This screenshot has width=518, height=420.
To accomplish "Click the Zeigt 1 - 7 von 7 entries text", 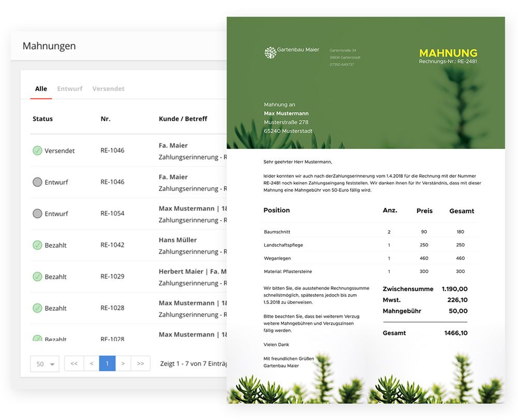I will tap(194, 364).
